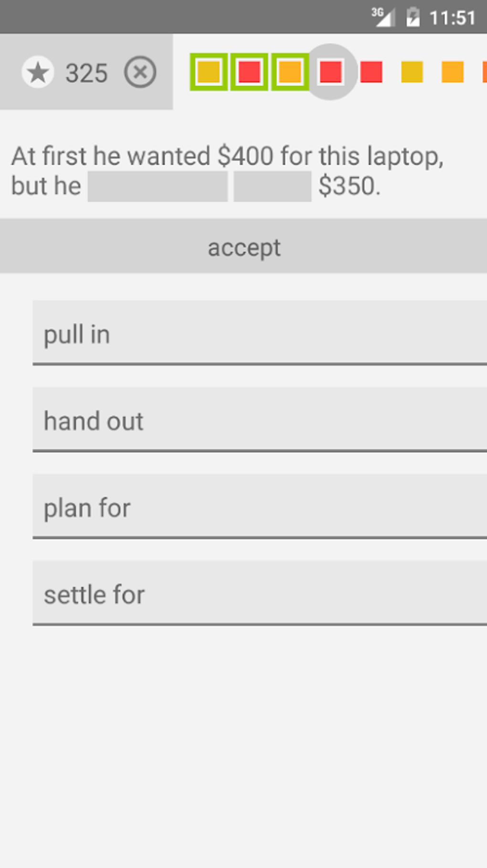
Task: Tap the fifth red progress square
Action: pos(371,72)
